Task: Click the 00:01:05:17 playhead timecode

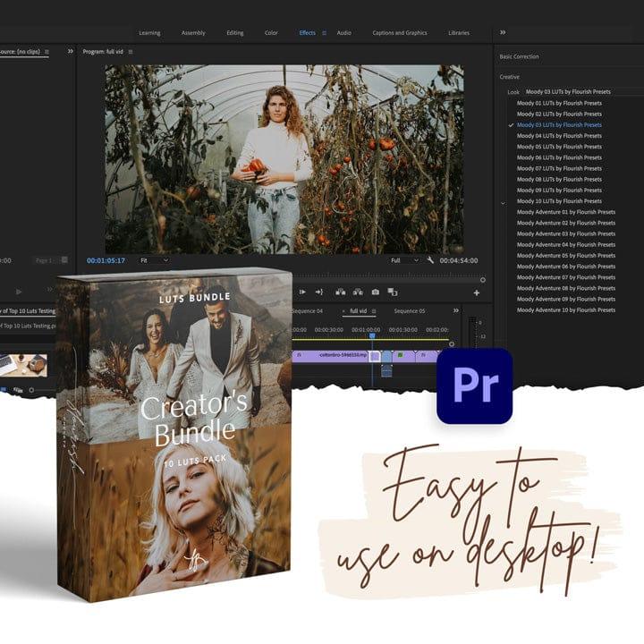Action: (106, 260)
